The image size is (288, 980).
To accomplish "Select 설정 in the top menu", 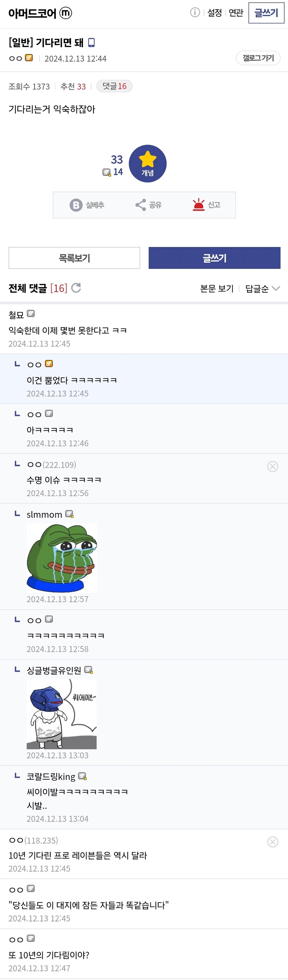I will 214,12.
